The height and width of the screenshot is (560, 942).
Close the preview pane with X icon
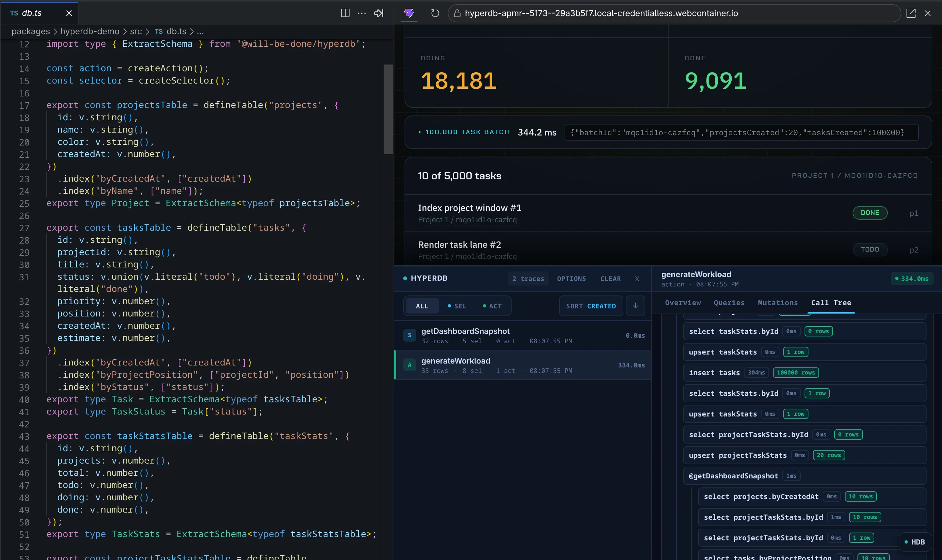click(928, 13)
